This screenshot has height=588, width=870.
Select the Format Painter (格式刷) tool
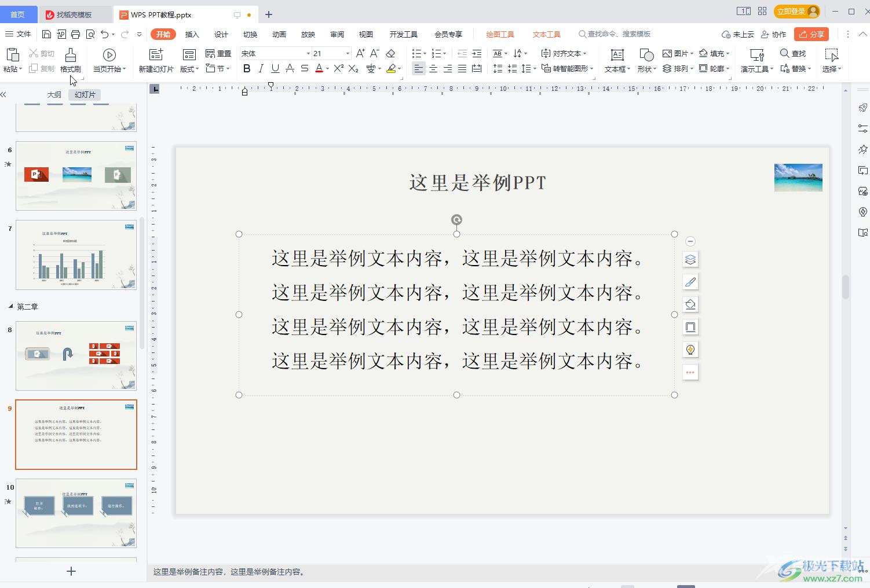(x=70, y=61)
